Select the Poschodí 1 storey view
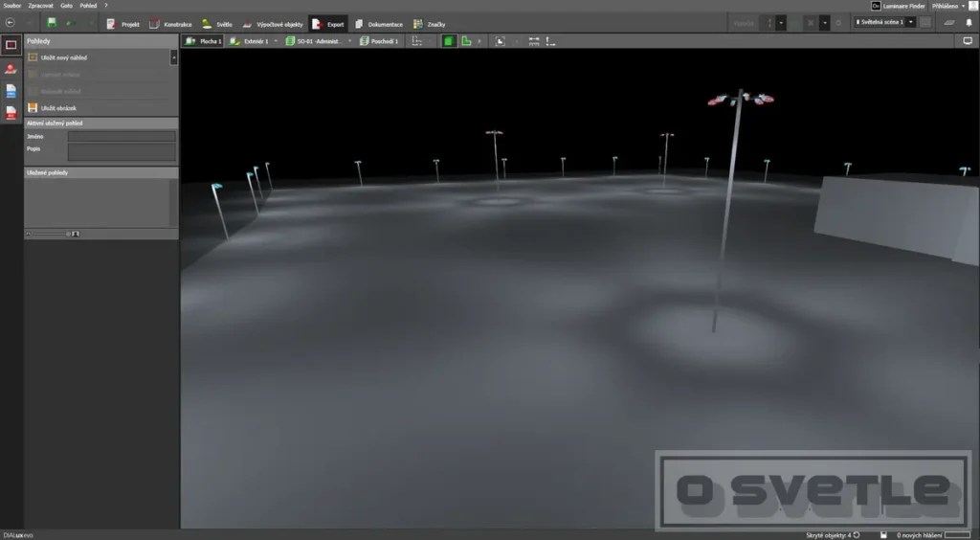 (379, 41)
